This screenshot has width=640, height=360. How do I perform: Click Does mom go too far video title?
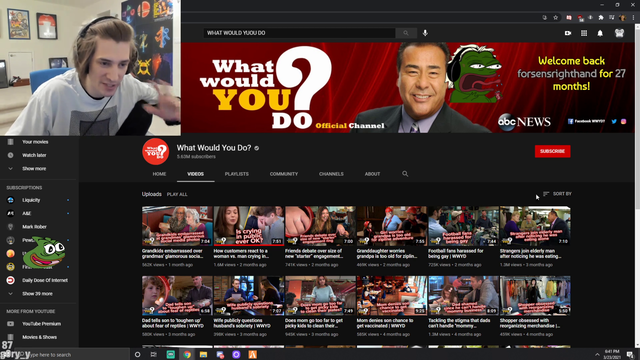point(314,323)
